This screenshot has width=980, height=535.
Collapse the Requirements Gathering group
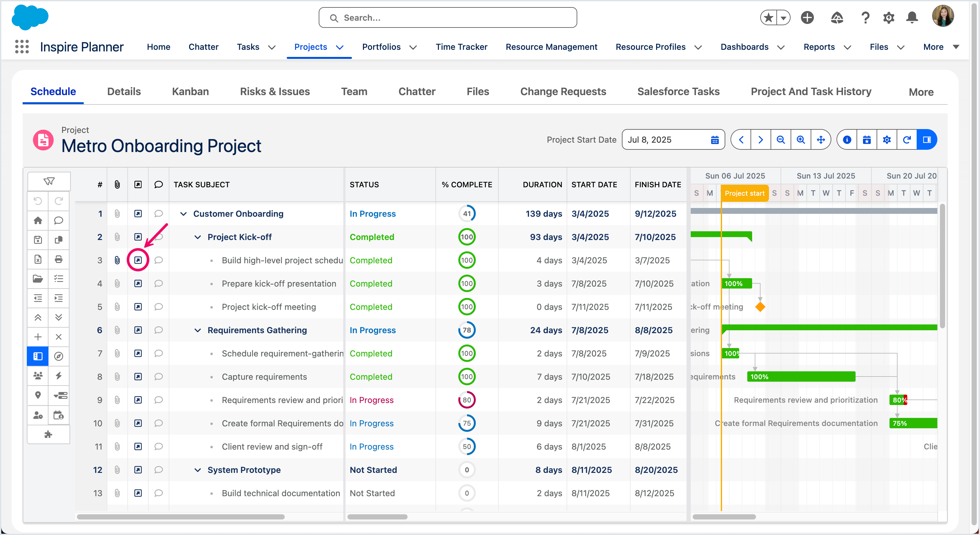[x=198, y=330]
